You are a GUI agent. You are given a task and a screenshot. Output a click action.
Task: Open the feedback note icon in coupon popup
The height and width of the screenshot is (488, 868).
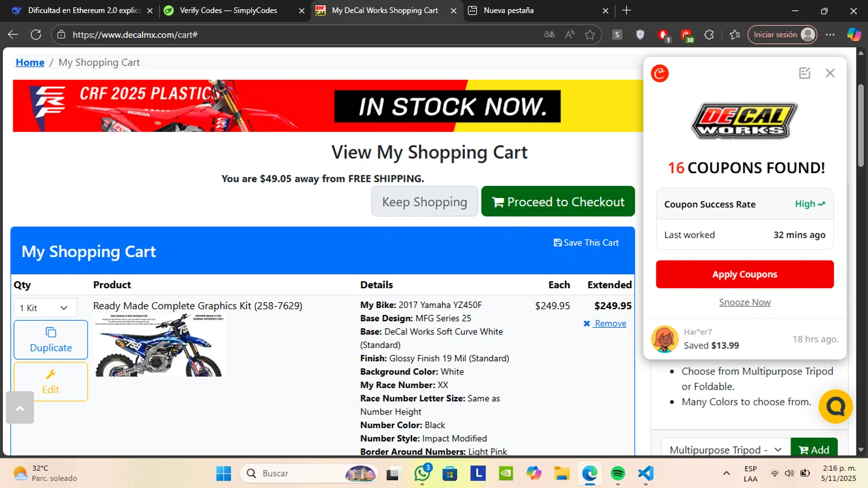[x=805, y=73]
